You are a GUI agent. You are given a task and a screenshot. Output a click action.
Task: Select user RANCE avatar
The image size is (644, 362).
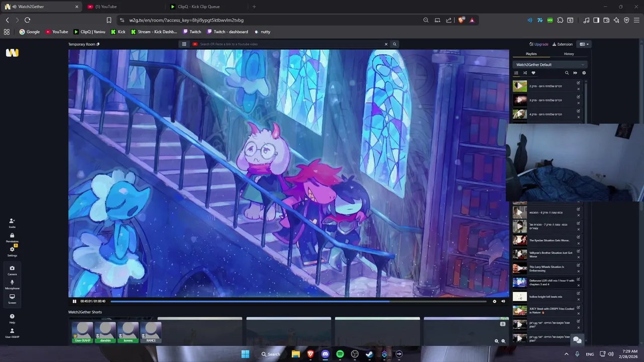click(151, 332)
